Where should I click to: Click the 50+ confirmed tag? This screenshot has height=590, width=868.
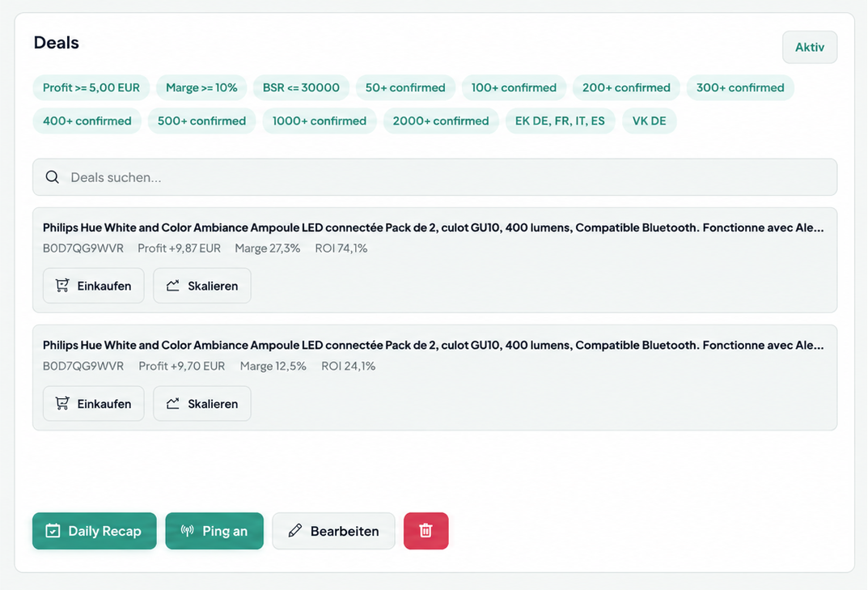[405, 87]
